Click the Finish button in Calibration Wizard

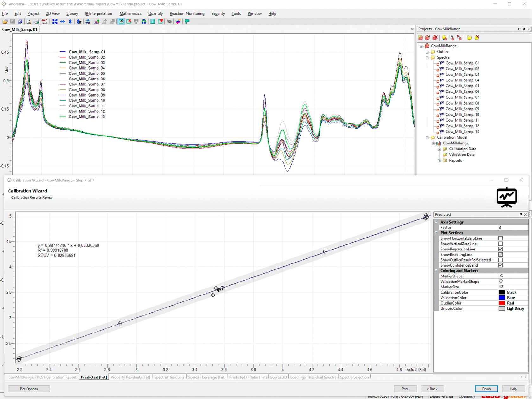tap(486, 389)
